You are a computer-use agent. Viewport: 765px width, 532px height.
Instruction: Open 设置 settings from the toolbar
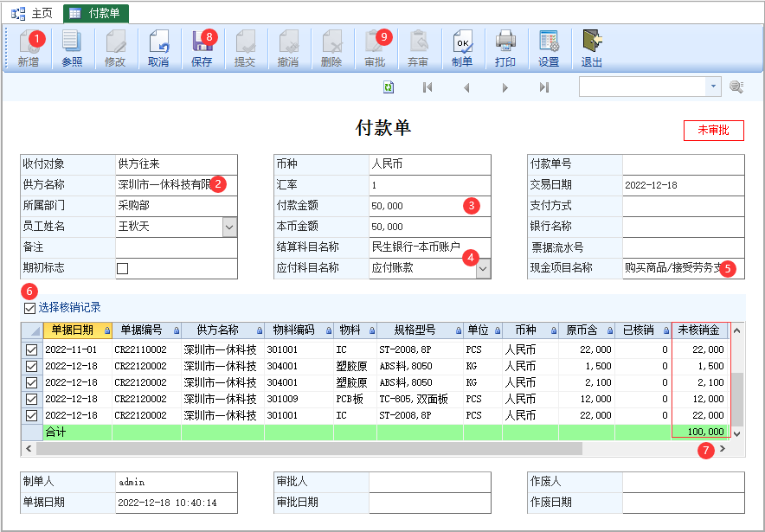point(549,48)
